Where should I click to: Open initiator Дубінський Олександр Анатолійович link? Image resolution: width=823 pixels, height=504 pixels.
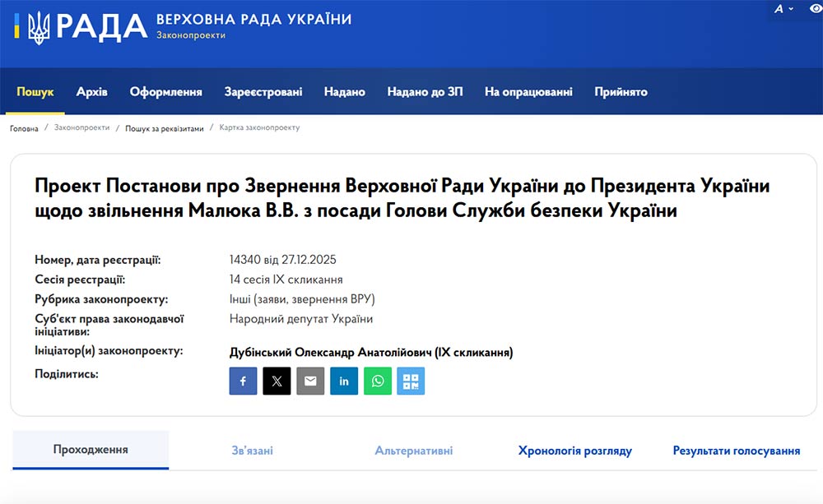coord(371,353)
